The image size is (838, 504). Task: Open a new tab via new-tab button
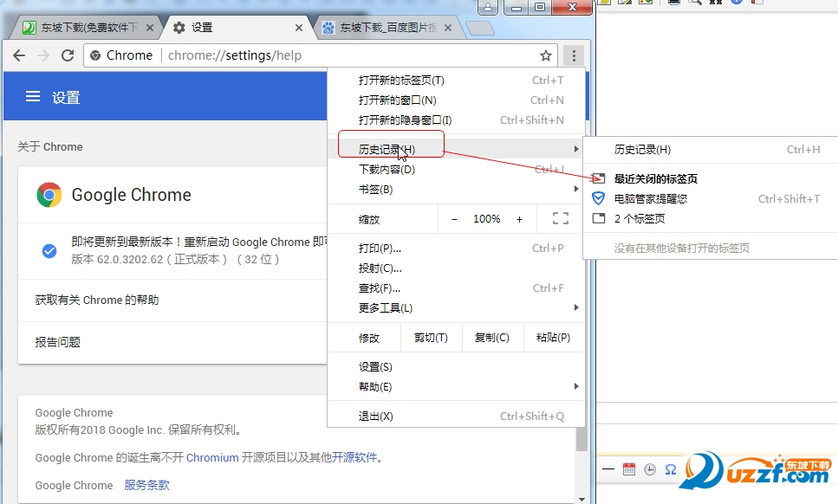coord(480,29)
